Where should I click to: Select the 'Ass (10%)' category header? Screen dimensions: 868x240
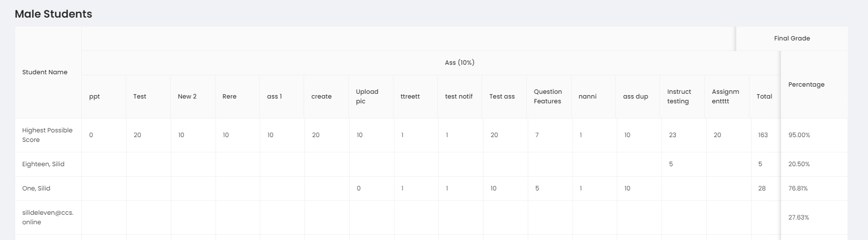coord(459,63)
